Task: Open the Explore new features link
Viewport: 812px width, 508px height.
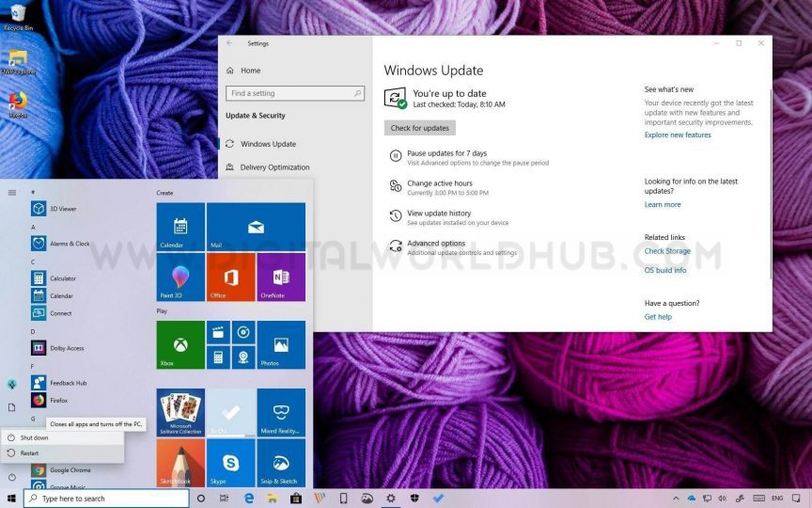Action: coord(678,135)
